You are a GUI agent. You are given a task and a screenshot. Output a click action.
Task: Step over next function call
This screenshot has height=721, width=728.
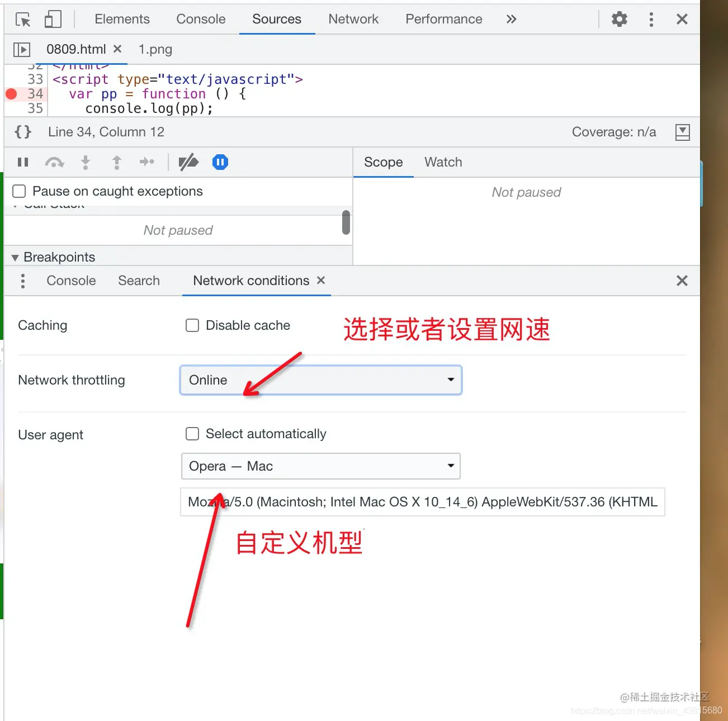point(54,162)
